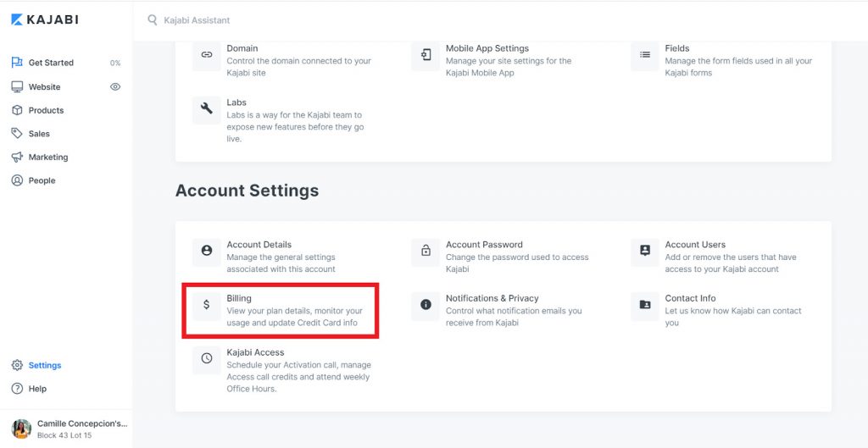Open Kajabi Access clock icon
The image size is (868, 448).
[x=207, y=358]
